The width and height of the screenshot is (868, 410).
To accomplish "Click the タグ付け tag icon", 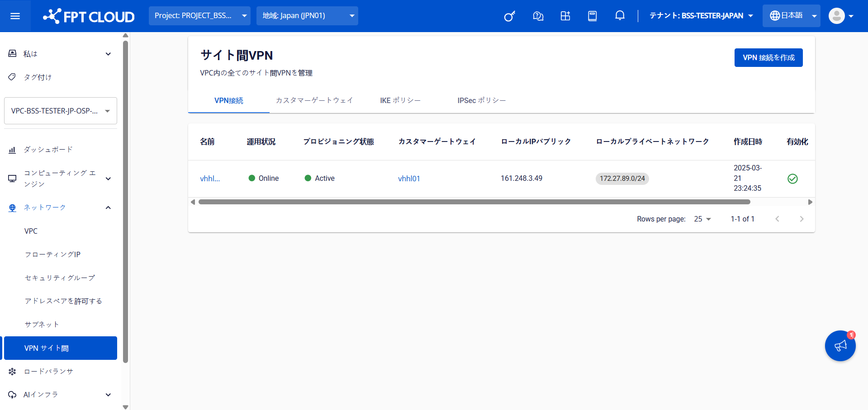I will (12, 77).
